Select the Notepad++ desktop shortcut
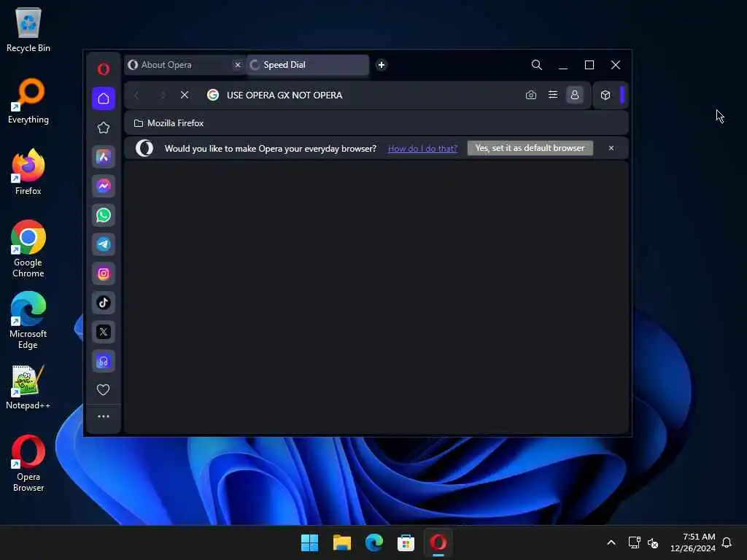747x560 pixels. pos(28,388)
